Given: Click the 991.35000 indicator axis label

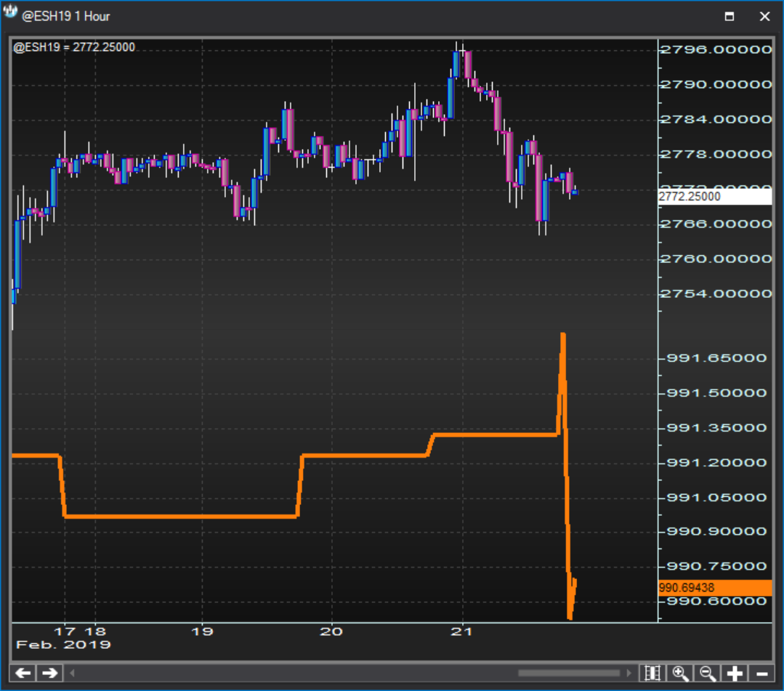Looking at the screenshot, I should point(716,428).
